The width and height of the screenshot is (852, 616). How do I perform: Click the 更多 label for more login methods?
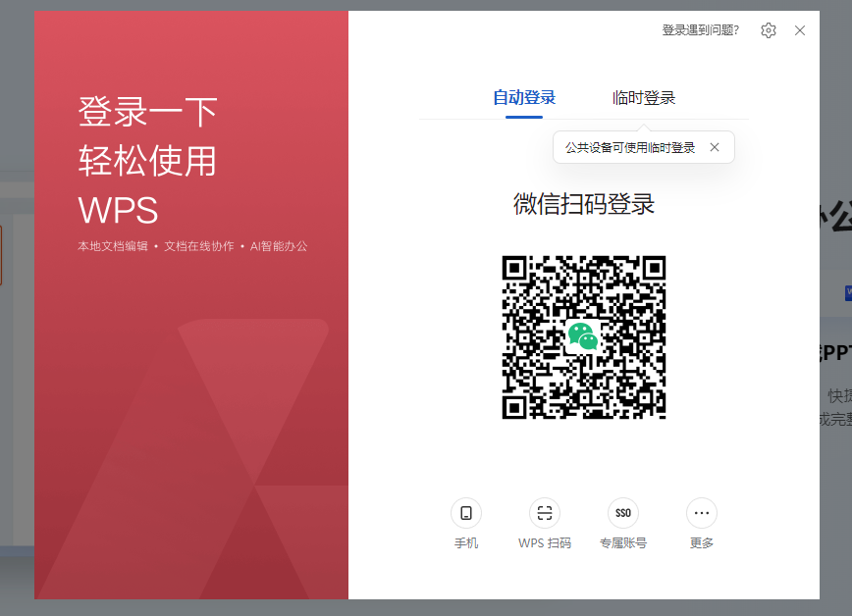coord(701,541)
